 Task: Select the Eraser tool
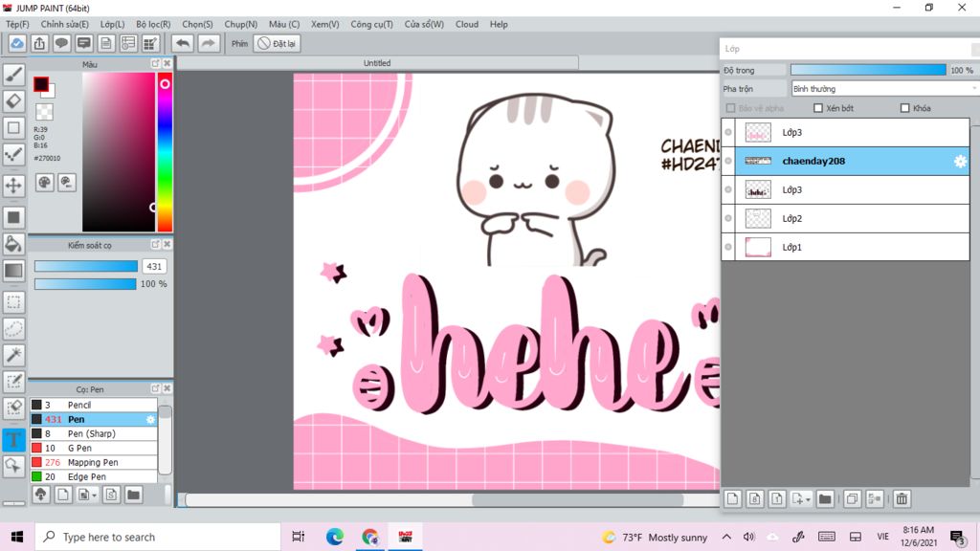pos(13,100)
